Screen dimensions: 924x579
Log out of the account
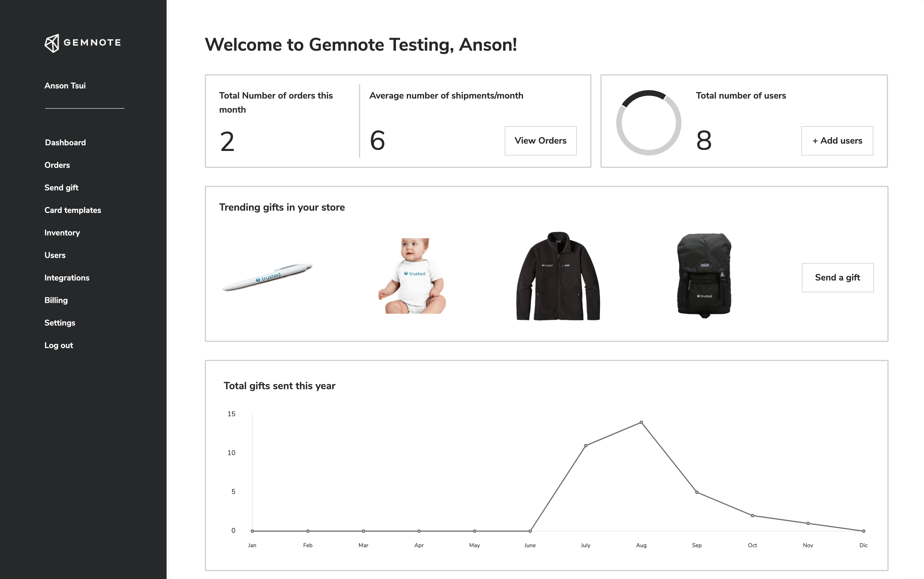click(x=59, y=346)
